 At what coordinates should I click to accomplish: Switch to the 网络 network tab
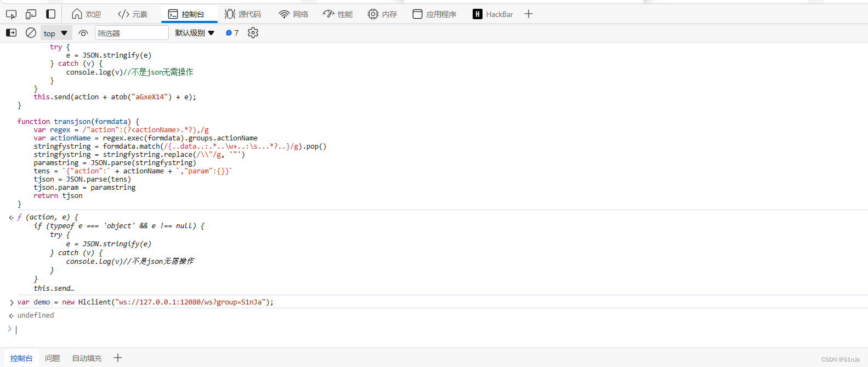[x=294, y=14]
